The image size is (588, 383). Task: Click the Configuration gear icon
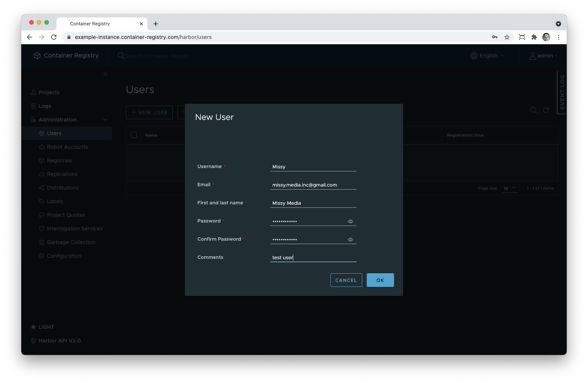pos(42,256)
